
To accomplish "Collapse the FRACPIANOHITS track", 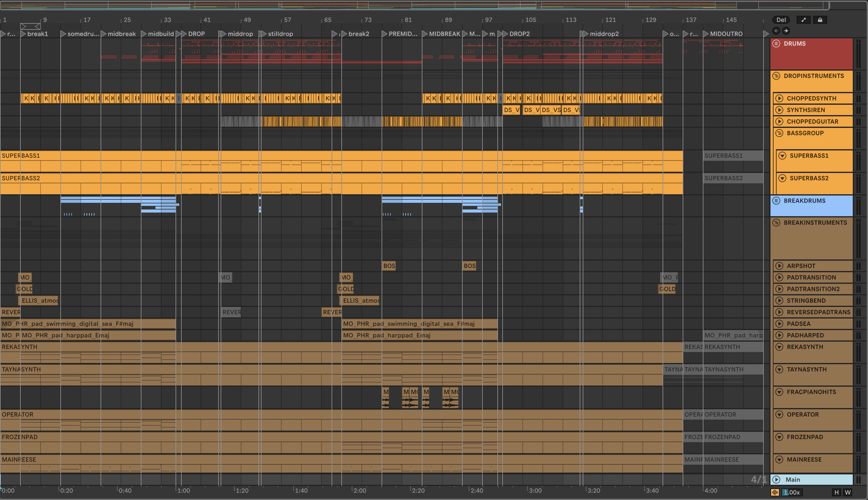I will click(779, 392).
